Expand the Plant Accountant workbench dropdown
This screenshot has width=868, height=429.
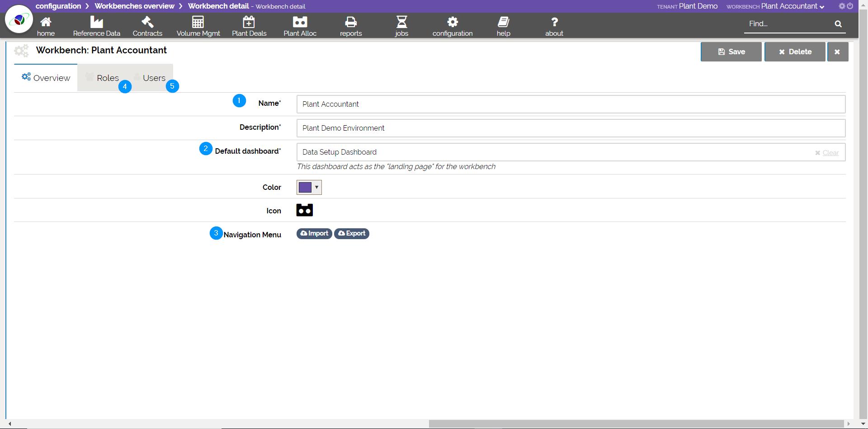click(x=821, y=7)
